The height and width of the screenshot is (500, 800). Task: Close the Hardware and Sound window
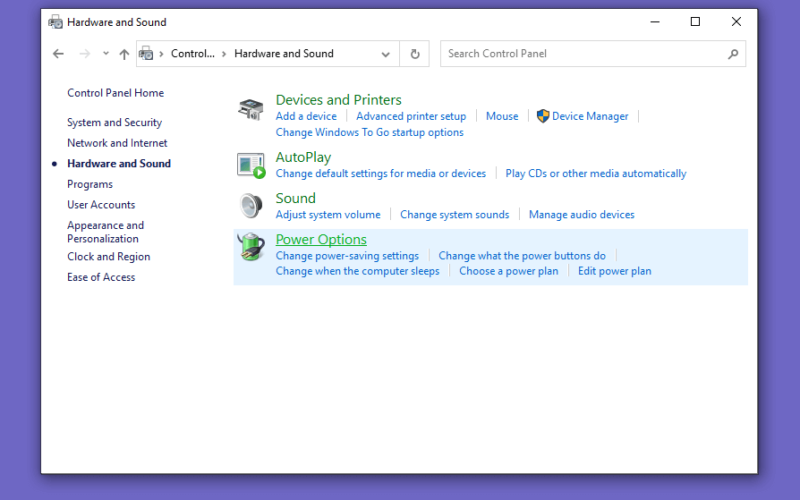(736, 22)
